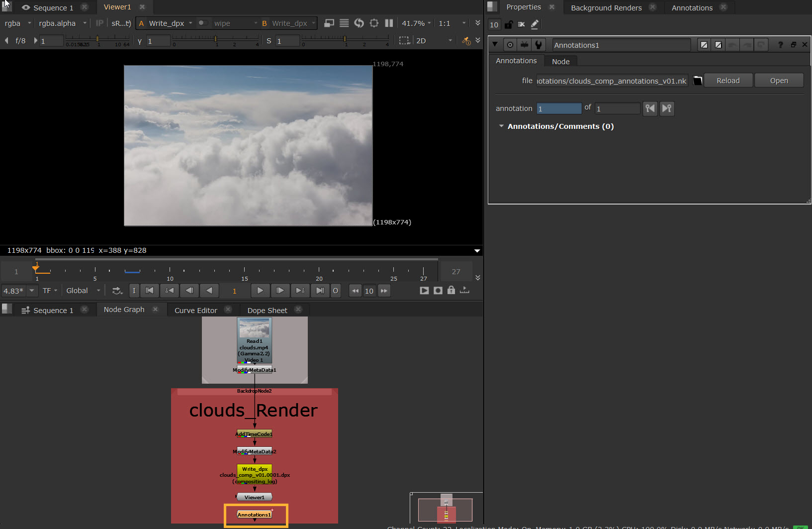Toggle the wipe switch between A and B
This screenshot has width=812, height=529.
pos(203,23)
